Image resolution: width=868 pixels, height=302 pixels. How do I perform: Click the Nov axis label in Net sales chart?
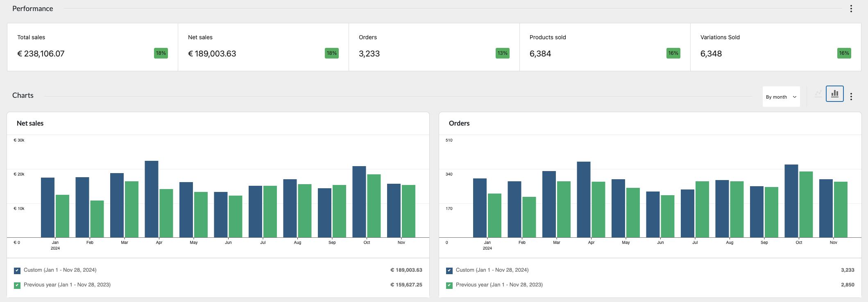(401, 243)
